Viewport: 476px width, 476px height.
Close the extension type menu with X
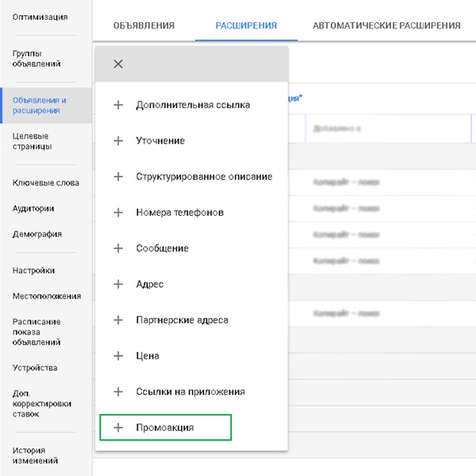(x=118, y=64)
